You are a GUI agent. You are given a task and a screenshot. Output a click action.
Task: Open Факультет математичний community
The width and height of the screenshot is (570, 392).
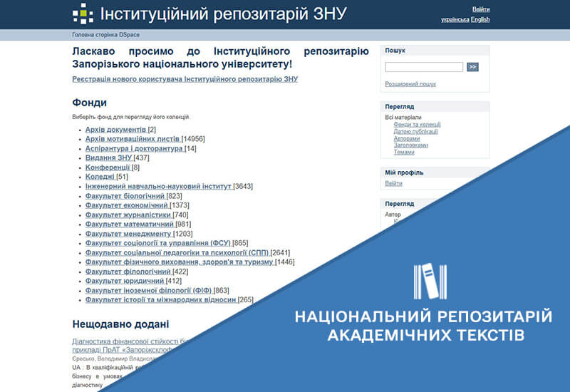tap(130, 224)
